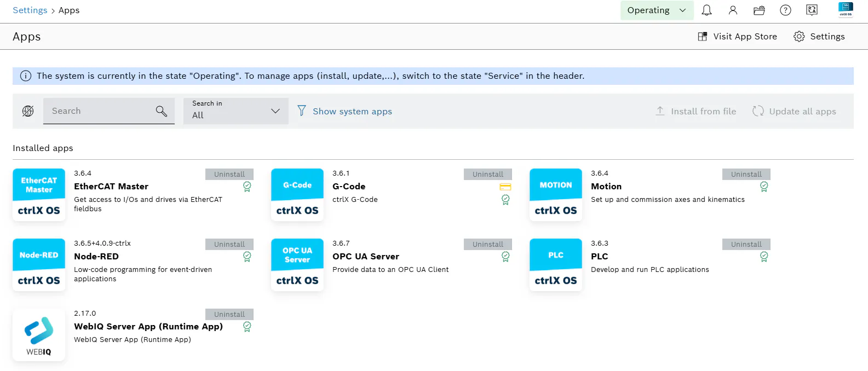Go to Settings breadcrumb link

tap(30, 10)
